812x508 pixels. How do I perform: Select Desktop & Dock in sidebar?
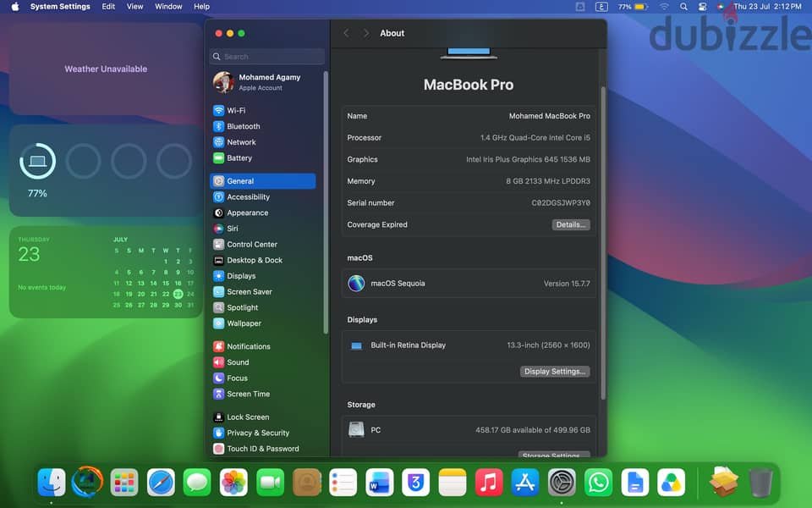click(263, 260)
